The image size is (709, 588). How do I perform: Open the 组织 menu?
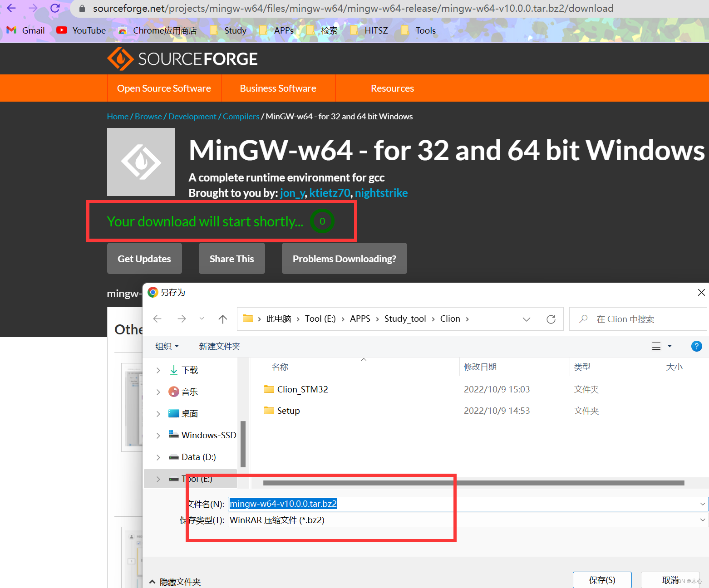click(167, 346)
